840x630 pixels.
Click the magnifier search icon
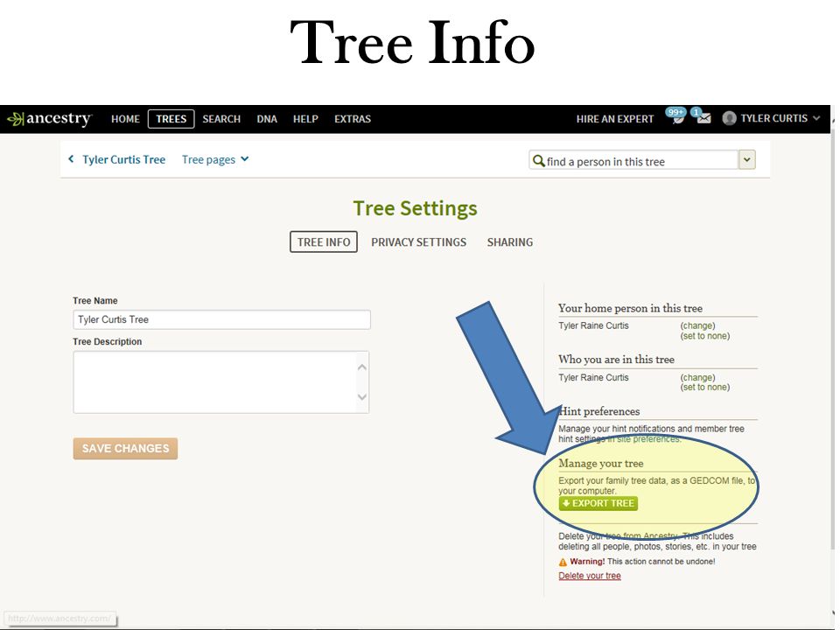[x=538, y=161]
